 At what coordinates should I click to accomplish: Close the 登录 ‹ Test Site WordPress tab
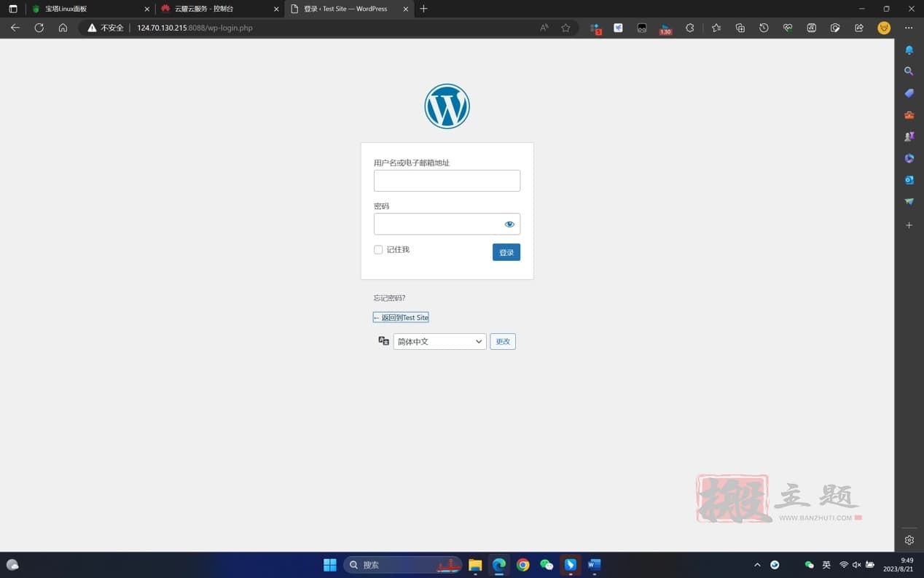(x=406, y=9)
